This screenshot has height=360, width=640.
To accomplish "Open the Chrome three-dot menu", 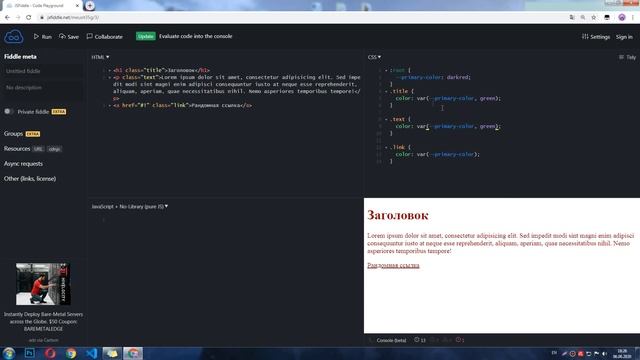I will coord(633,18).
